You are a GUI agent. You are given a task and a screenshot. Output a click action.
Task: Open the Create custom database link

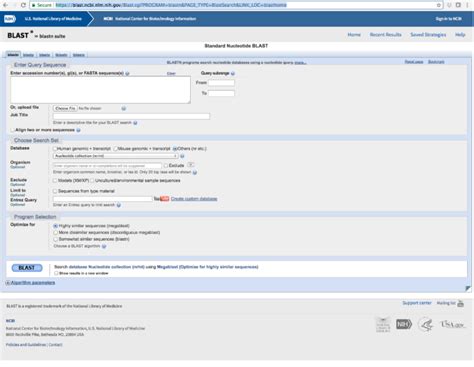point(194,199)
